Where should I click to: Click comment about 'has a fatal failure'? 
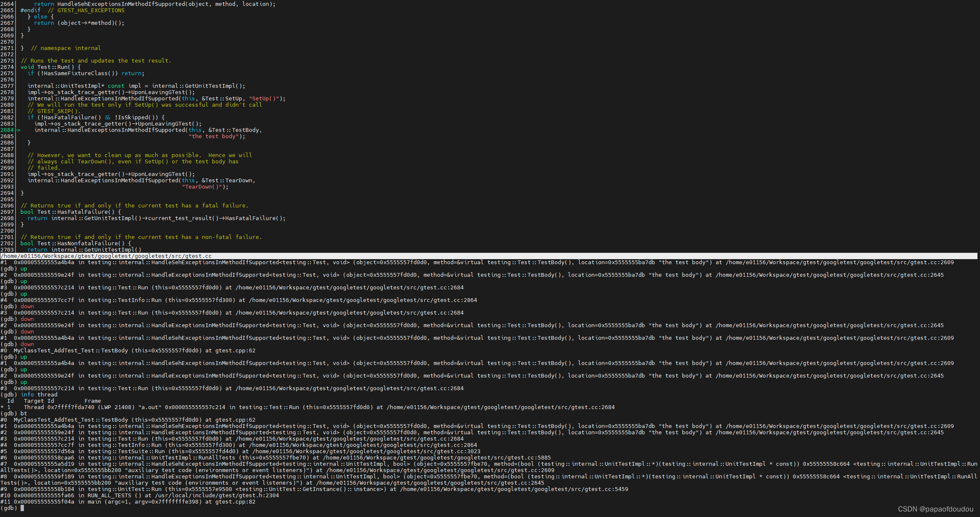click(135, 206)
